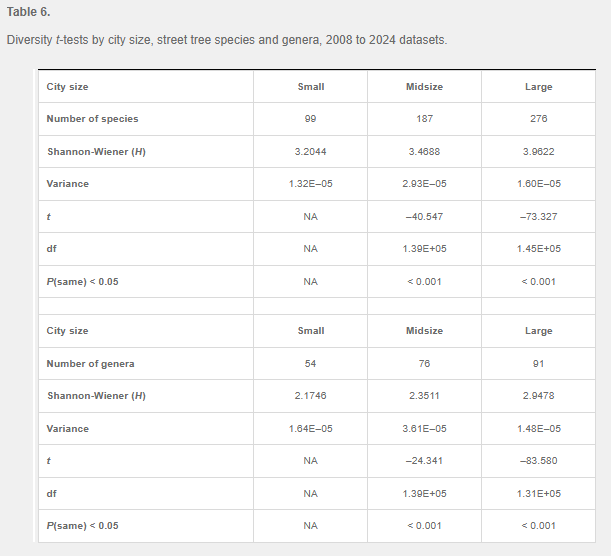Select the t value –40.547
This screenshot has height=556, width=611.
(424, 216)
